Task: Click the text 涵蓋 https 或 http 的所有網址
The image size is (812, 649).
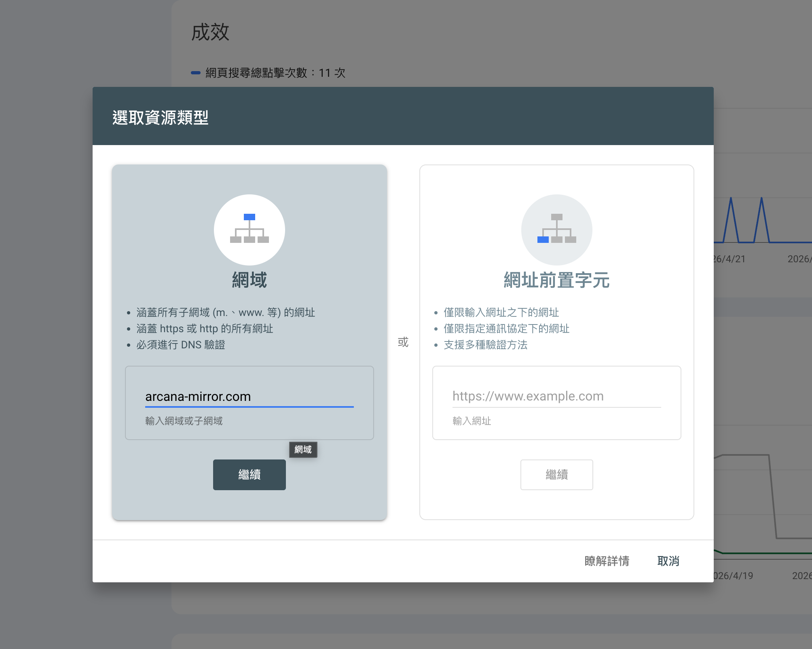Action: (x=205, y=329)
